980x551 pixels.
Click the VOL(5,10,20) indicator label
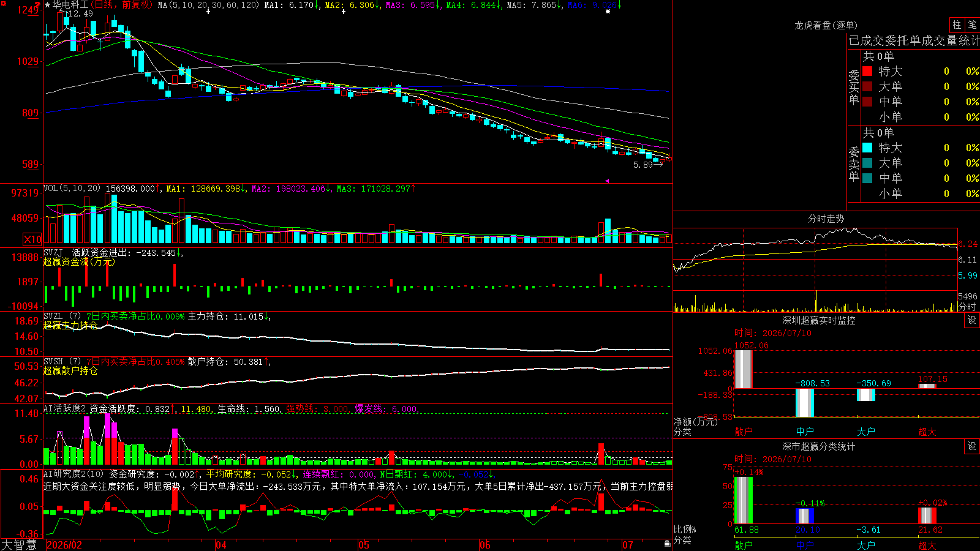(72, 189)
